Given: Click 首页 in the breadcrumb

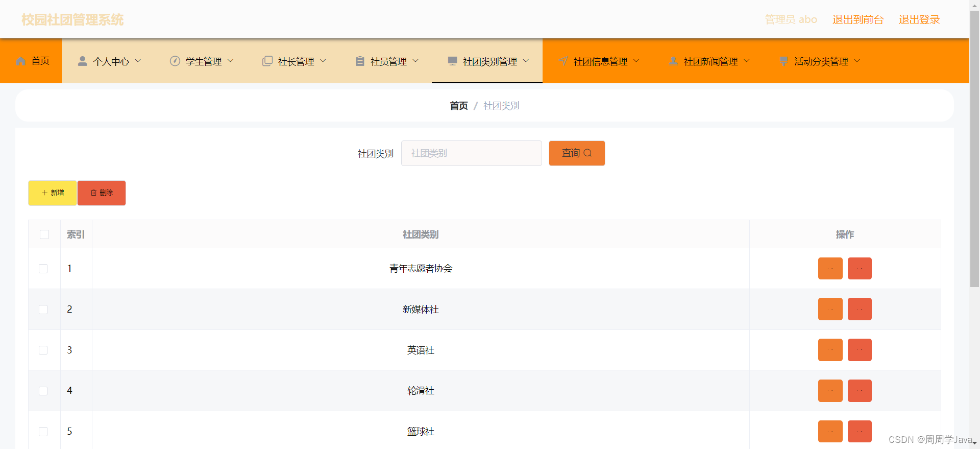Looking at the screenshot, I should click(459, 106).
